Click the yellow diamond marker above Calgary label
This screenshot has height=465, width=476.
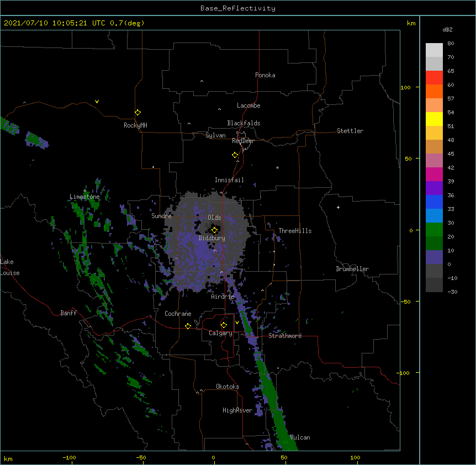[224, 325]
